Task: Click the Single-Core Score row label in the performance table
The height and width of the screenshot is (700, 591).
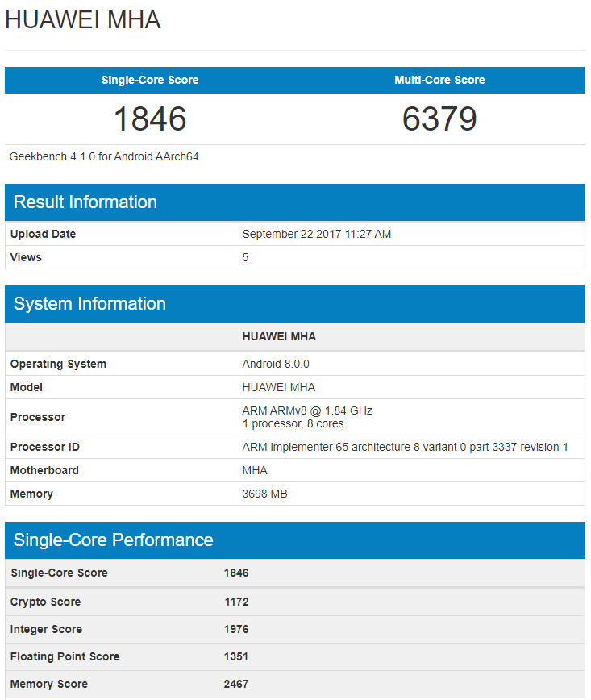Action: pos(59,573)
